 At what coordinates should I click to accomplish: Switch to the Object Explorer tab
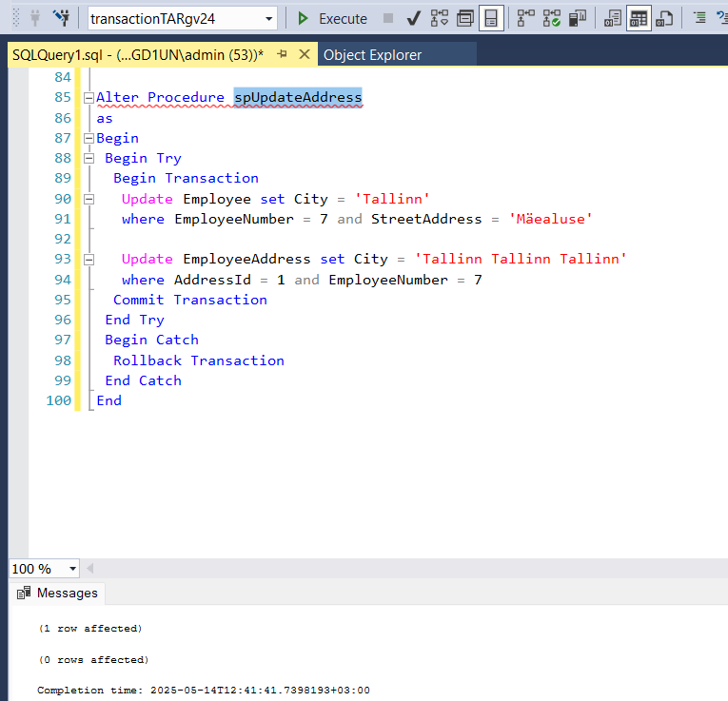[x=372, y=55]
